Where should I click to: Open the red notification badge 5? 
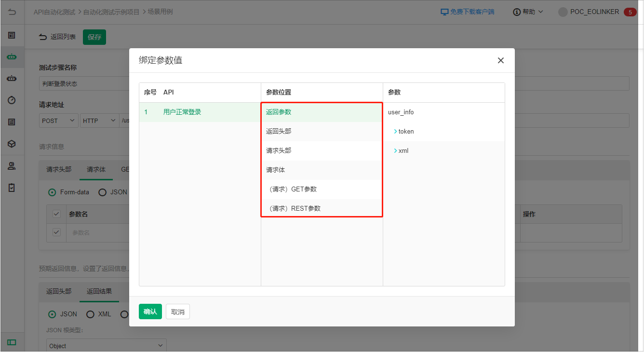click(630, 12)
